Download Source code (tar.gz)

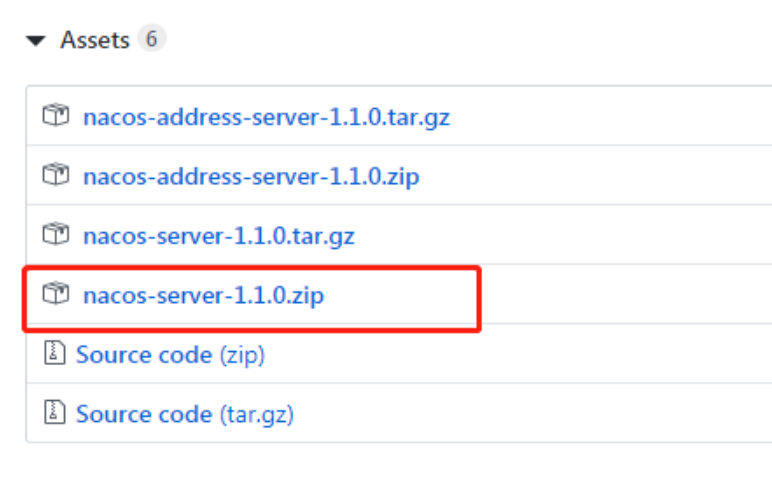185,415
